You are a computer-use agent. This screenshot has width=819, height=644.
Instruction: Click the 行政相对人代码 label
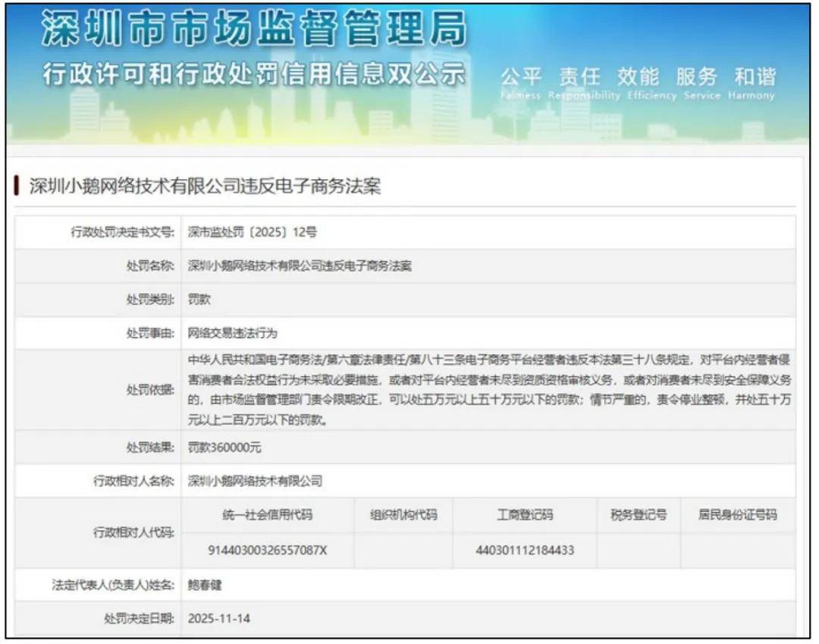click(133, 532)
